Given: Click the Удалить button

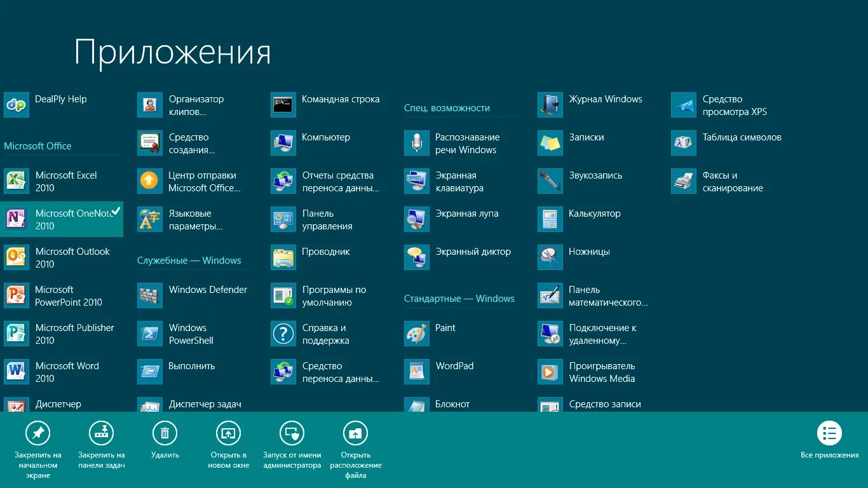Looking at the screenshot, I should coord(165,440).
